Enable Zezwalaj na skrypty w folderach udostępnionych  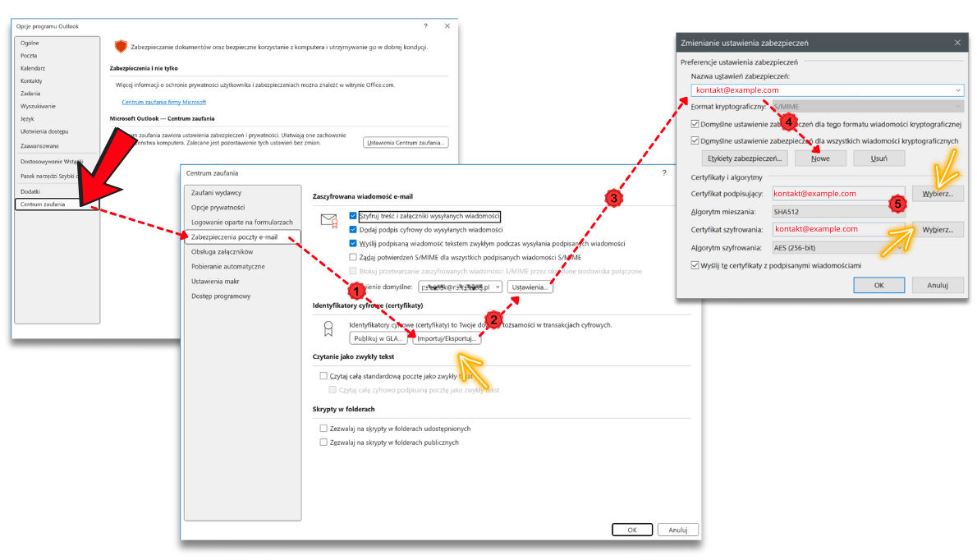pos(323,429)
